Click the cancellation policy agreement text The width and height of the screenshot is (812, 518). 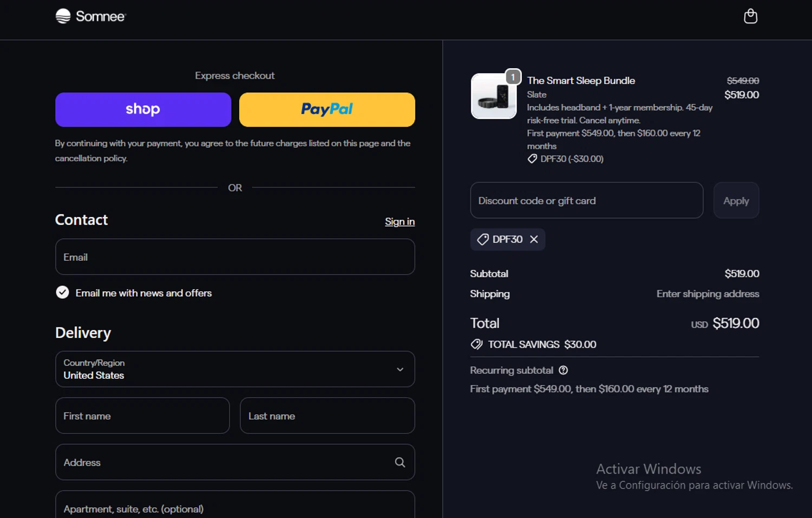(x=233, y=150)
